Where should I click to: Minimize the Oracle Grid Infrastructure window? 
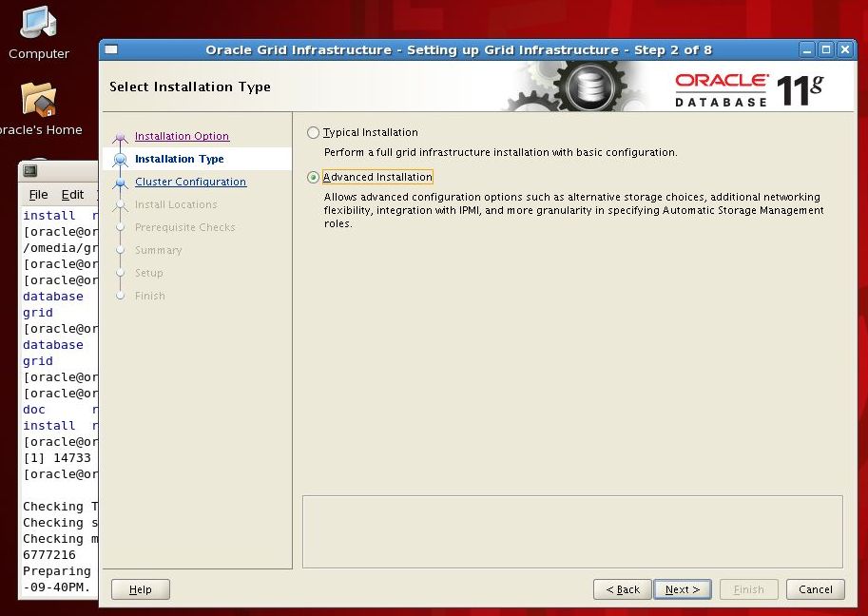coord(807,50)
